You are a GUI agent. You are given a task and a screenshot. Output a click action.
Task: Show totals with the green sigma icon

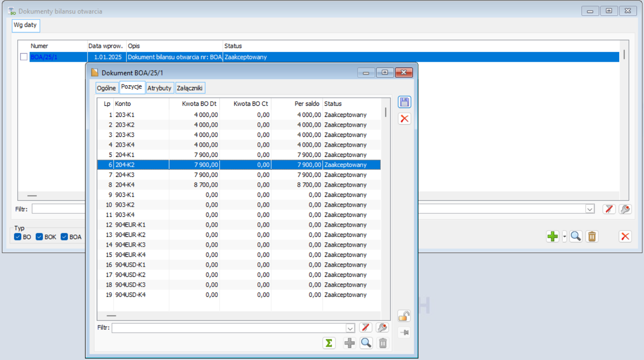coord(329,343)
